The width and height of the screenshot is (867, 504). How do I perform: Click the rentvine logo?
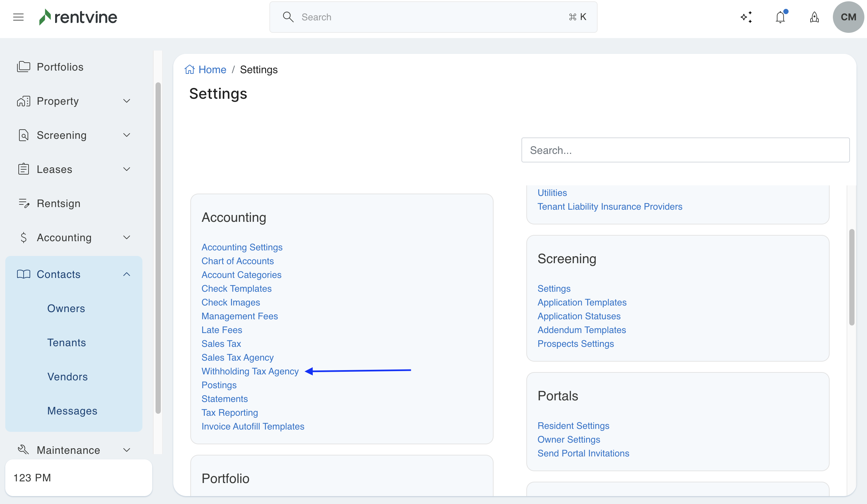78,17
